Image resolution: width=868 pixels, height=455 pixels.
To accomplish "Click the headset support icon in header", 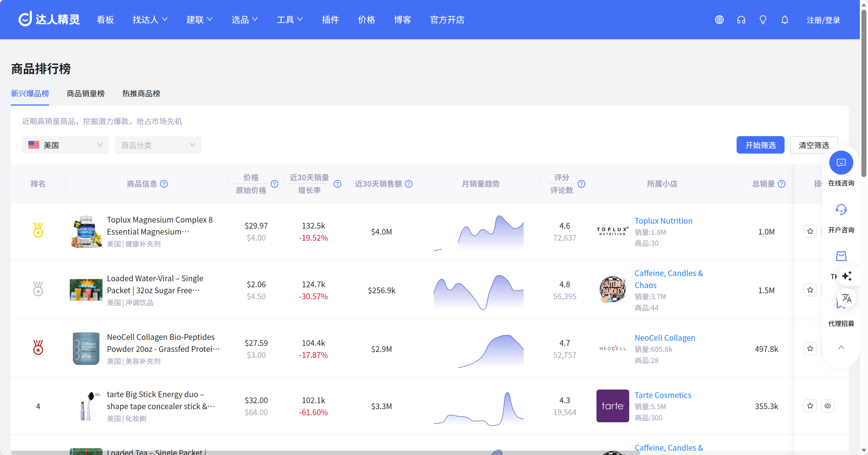I will click(x=741, y=20).
